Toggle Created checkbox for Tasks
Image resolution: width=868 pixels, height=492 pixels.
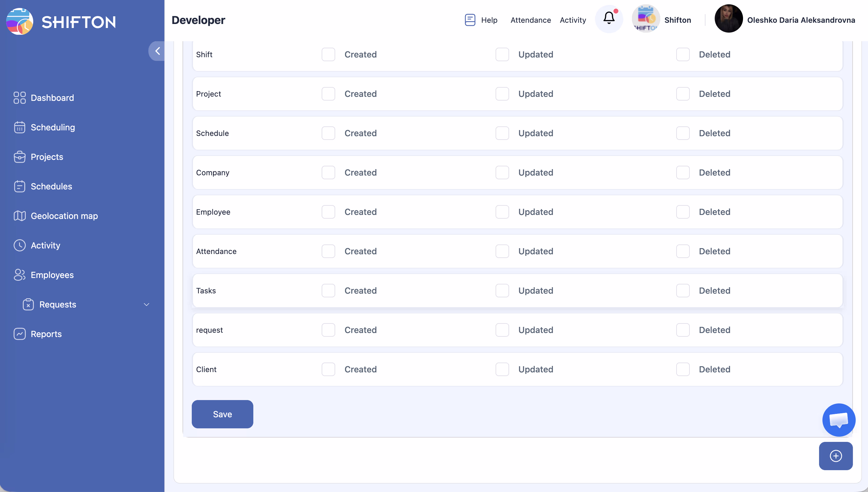pyautogui.click(x=328, y=291)
